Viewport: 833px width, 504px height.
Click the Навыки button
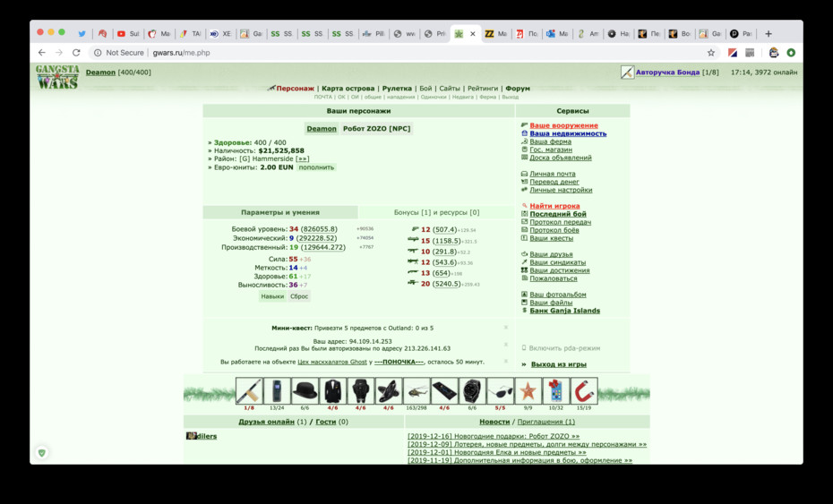272,296
